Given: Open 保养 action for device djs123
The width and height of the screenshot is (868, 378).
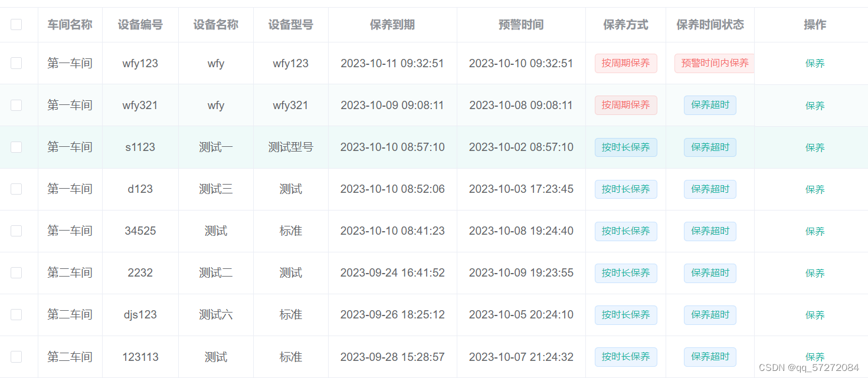Looking at the screenshot, I should click(815, 315).
